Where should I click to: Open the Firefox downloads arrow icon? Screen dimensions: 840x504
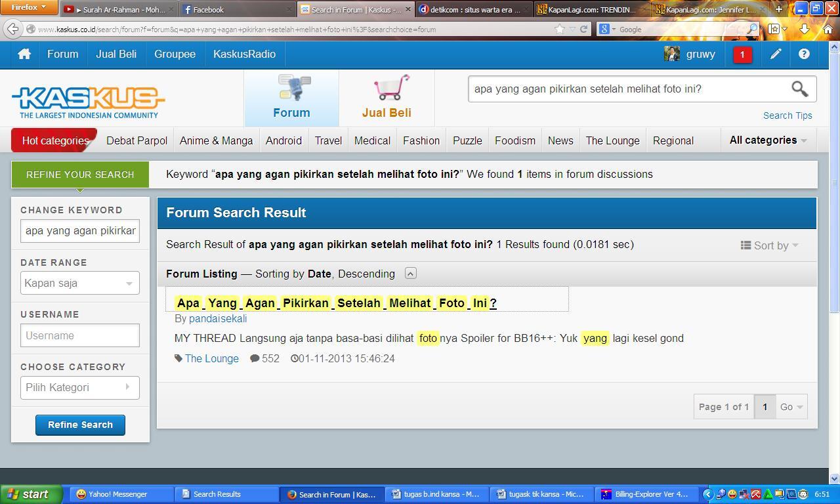pyautogui.click(x=805, y=29)
